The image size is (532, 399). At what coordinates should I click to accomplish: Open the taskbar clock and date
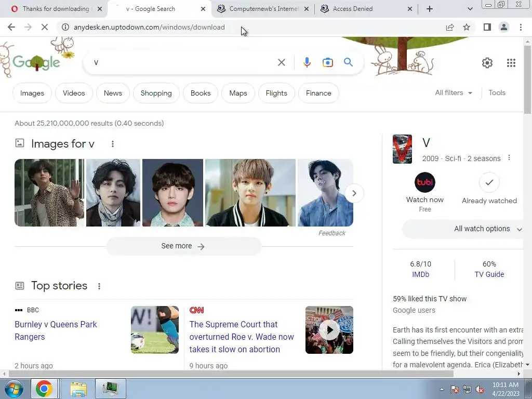point(506,389)
